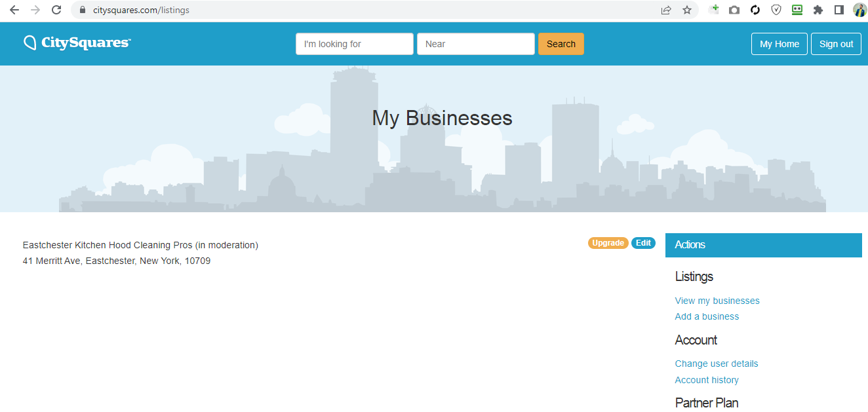
Task: Click the CitySquares logo
Action: 77,43
